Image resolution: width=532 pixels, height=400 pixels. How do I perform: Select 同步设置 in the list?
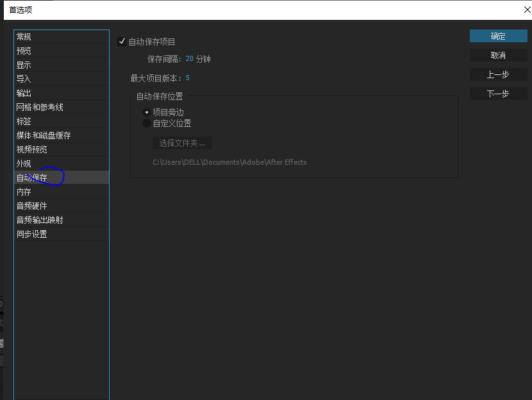point(62,234)
